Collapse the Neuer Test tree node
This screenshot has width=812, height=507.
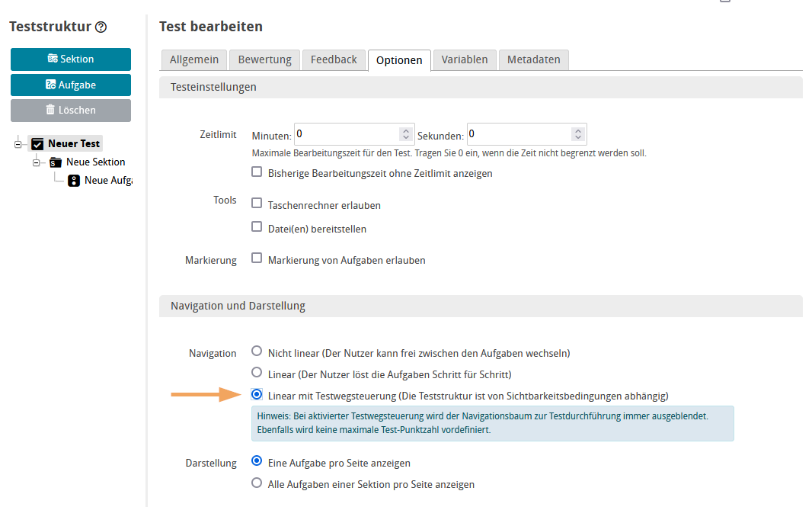(18, 144)
